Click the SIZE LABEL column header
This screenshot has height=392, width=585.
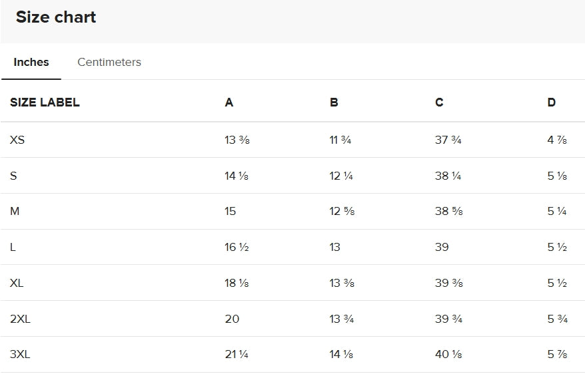45,102
